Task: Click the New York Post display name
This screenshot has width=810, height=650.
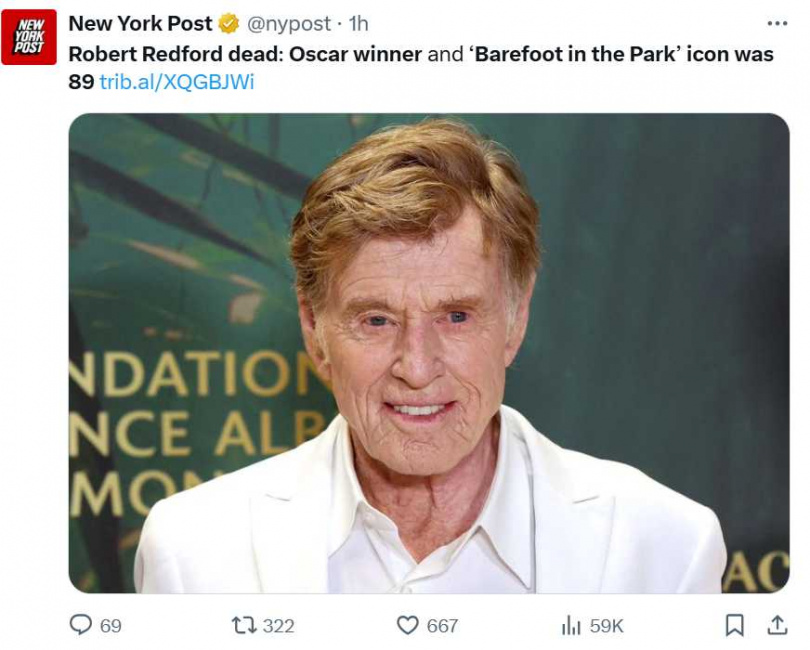Action: pos(140,23)
